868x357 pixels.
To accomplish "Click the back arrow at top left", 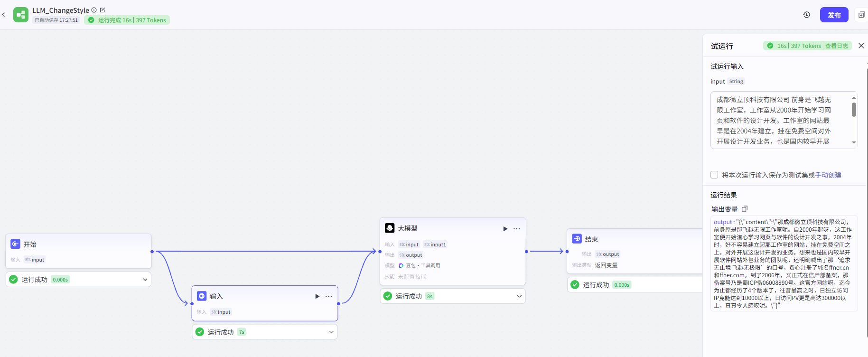I will pos(4,15).
